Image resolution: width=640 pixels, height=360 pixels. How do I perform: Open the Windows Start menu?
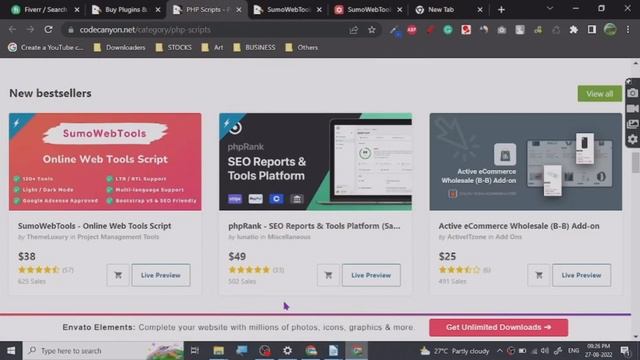point(11,351)
